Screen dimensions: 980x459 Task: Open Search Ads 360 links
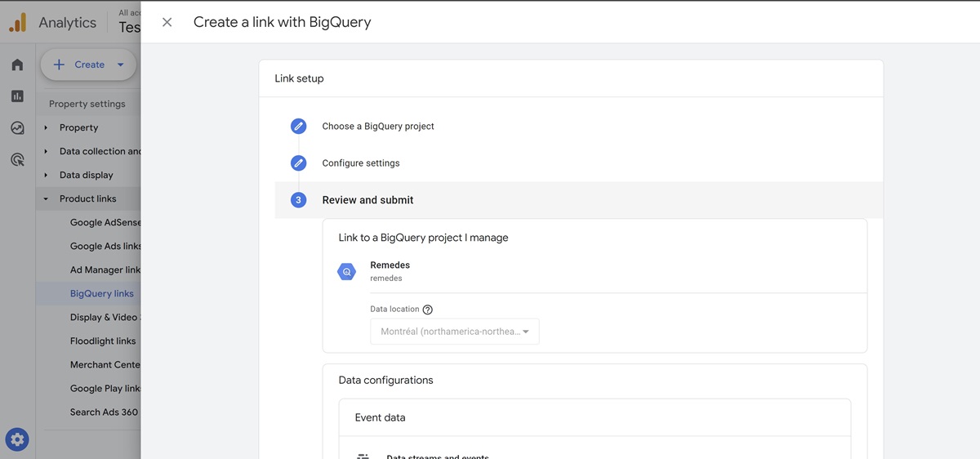105,412
